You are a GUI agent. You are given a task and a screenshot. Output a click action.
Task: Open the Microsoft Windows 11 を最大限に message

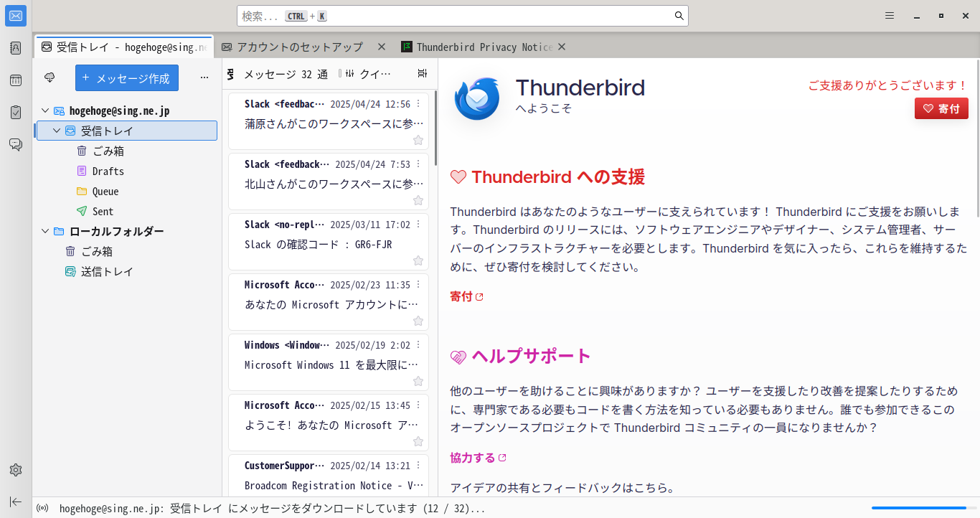coord(329,362)
